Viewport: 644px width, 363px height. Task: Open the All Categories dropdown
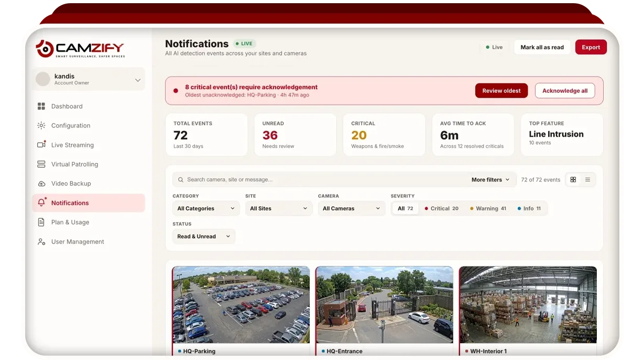click(206, 209)
